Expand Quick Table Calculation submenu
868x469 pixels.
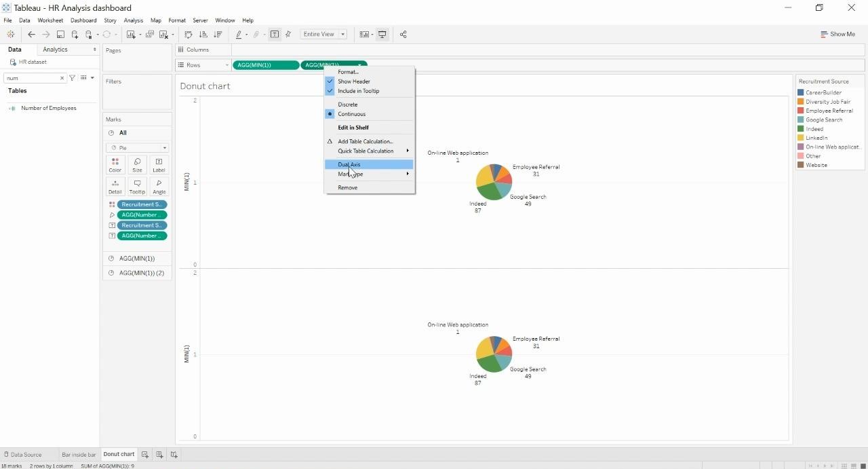coord(370,151)
